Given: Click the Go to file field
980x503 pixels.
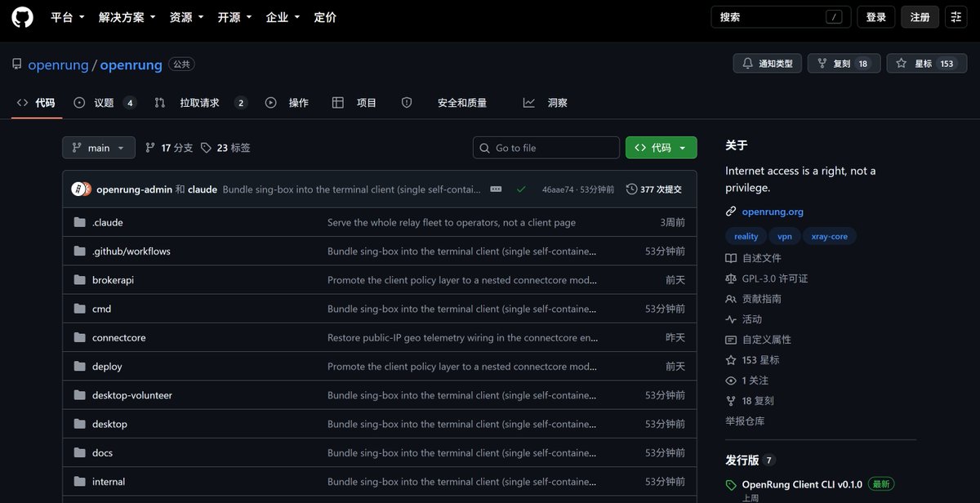Looking at the screenshot, I should coord(546,148).
